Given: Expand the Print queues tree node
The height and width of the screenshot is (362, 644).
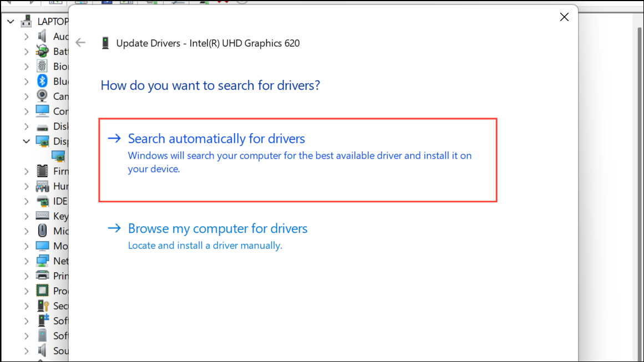Looking at the screenshot, I should click(26, 276).
